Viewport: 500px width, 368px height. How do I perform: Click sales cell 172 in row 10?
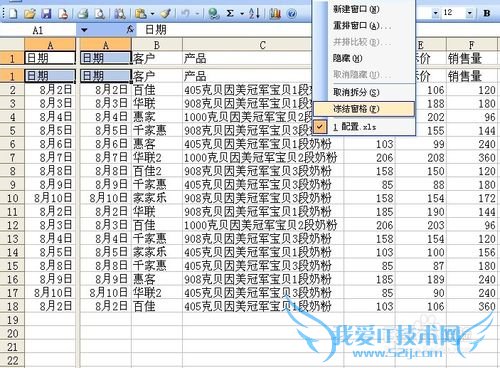pyautogui.click(x=472, y=198)
